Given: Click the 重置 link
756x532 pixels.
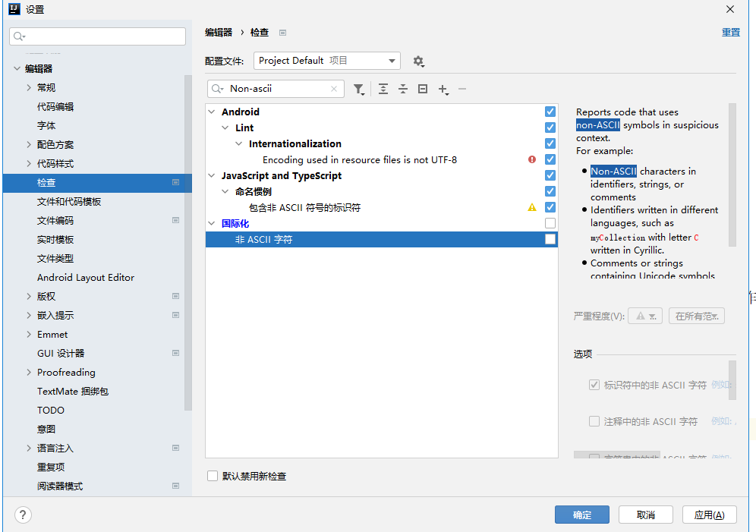Looking at the screenshot, I should coord(730,33).
